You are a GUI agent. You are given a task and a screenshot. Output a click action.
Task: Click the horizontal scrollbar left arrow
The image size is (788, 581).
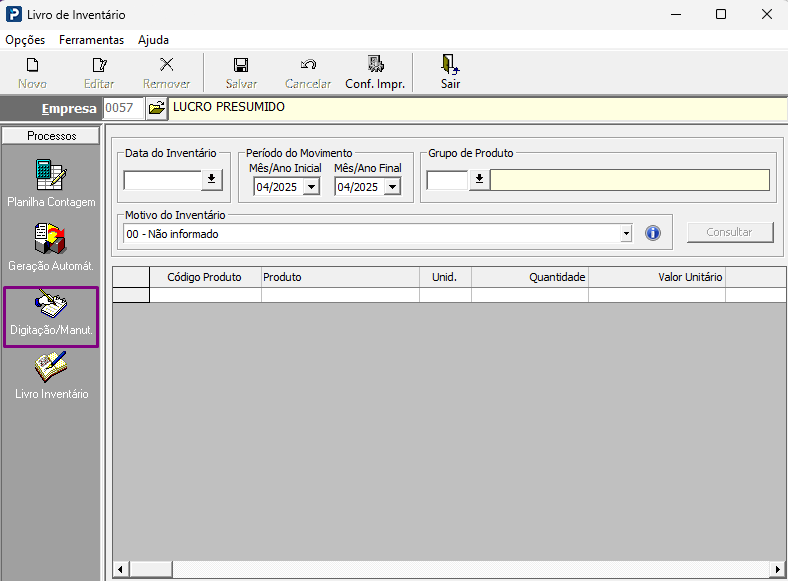[120, 569]
